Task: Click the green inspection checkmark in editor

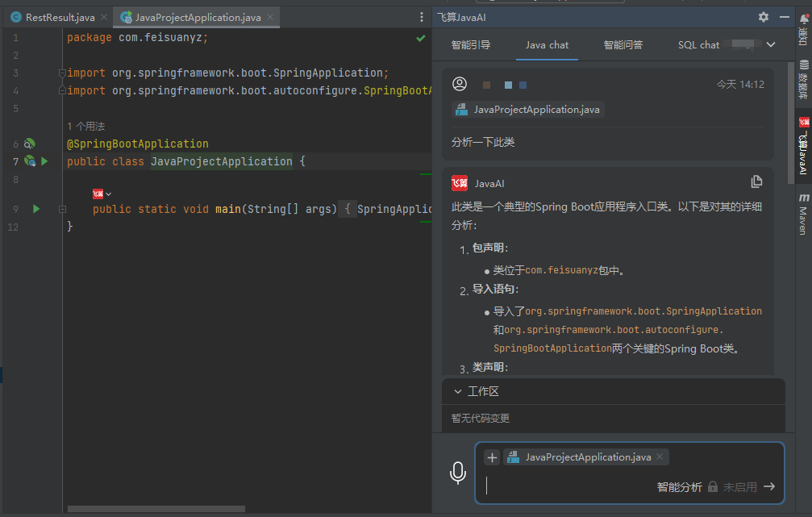Action: pos(420,38)
